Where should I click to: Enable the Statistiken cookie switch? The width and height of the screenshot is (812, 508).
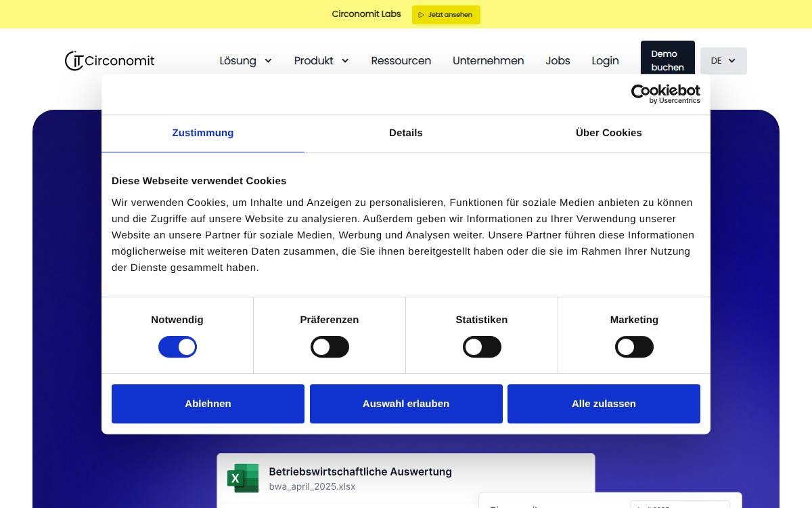(482, 347)
